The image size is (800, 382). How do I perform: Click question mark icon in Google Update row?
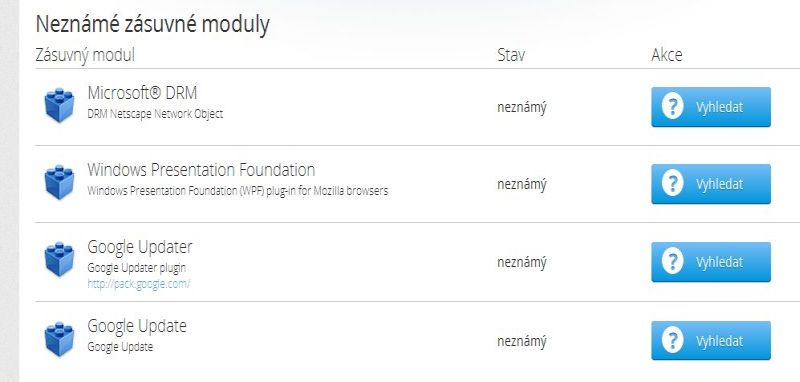tap(672, 341)
